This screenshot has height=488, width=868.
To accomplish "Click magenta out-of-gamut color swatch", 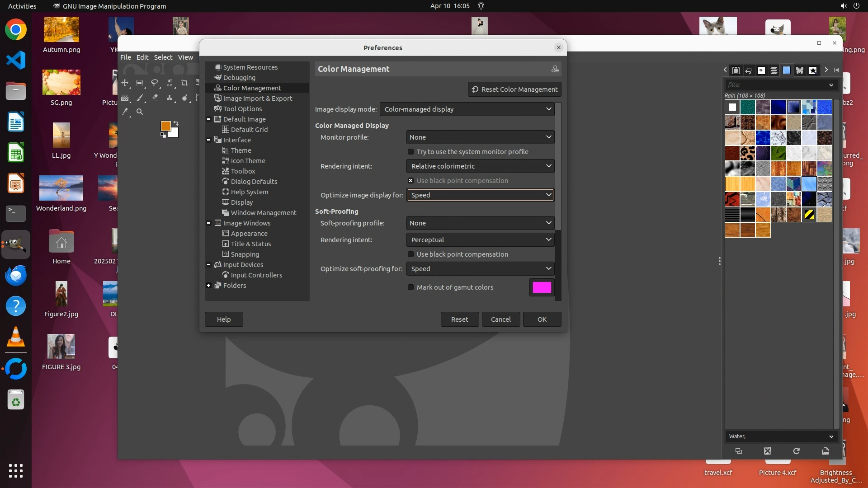I will (x=542, y=287).
